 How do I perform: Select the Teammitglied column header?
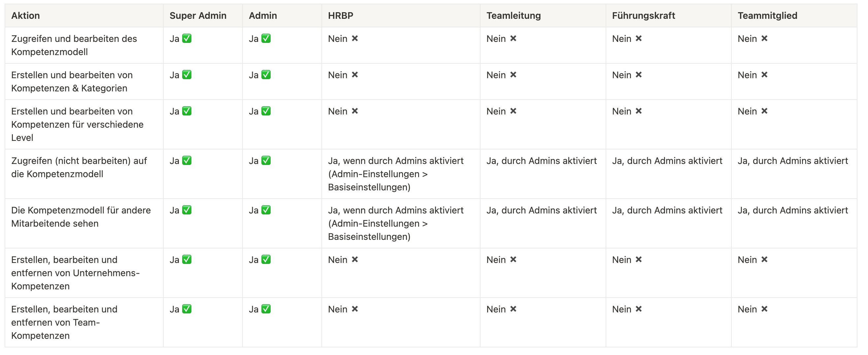tap(767, 16)
